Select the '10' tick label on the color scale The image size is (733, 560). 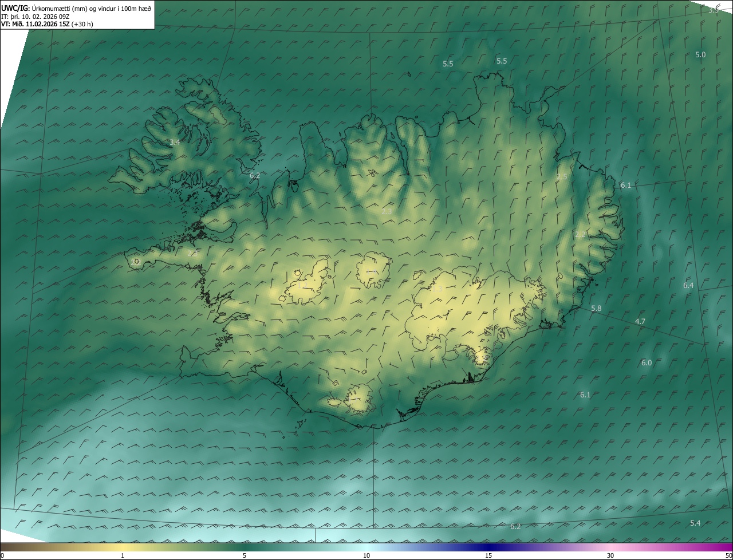[x=366, y=555]
